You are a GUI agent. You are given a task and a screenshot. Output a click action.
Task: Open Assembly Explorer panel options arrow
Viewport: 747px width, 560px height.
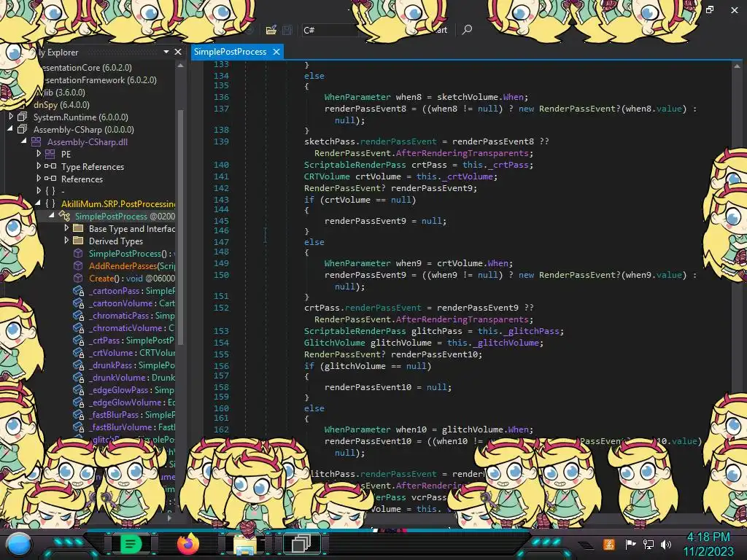click(x=166, y=52)
